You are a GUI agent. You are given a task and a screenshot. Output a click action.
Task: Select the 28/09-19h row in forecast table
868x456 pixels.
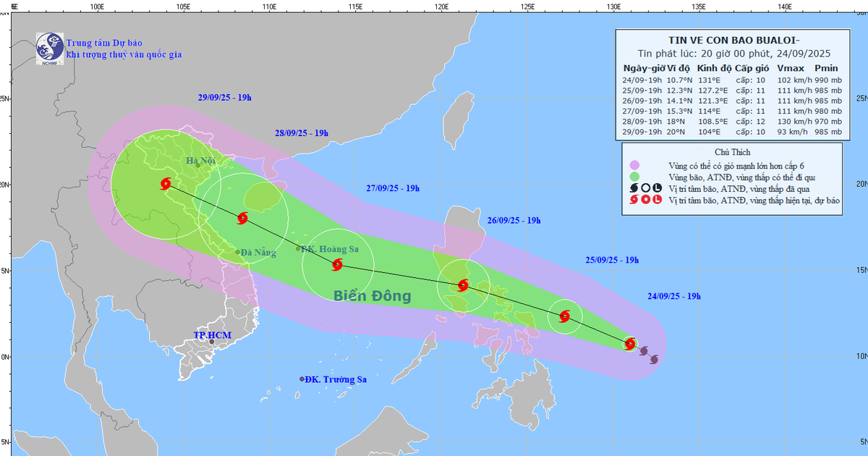pos(731,122)
